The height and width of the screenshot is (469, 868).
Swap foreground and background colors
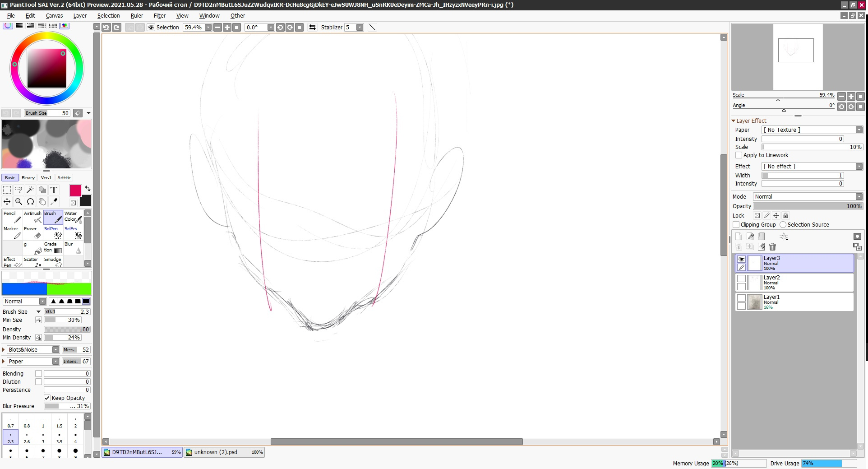click(88, 189)
